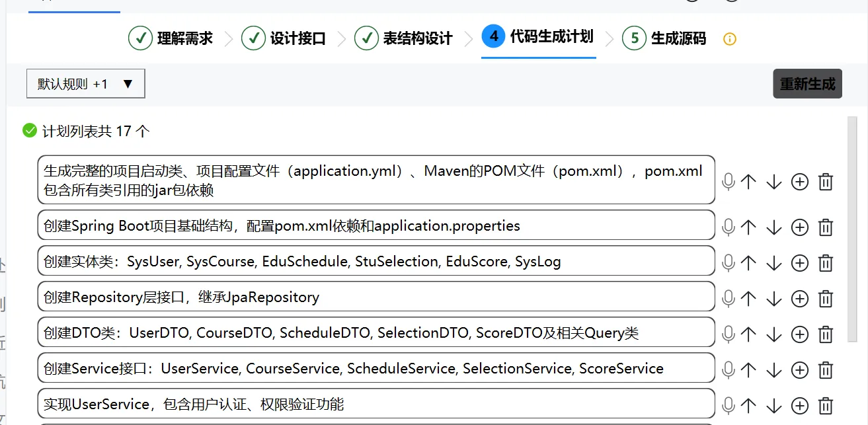
Task: Move the Spring Boot plan row down
Action: 774,227
